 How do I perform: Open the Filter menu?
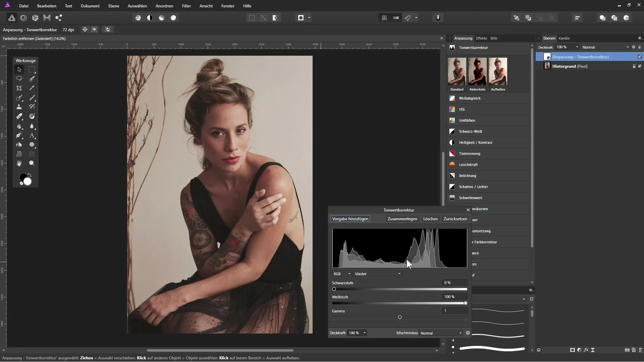click(186, 6)
